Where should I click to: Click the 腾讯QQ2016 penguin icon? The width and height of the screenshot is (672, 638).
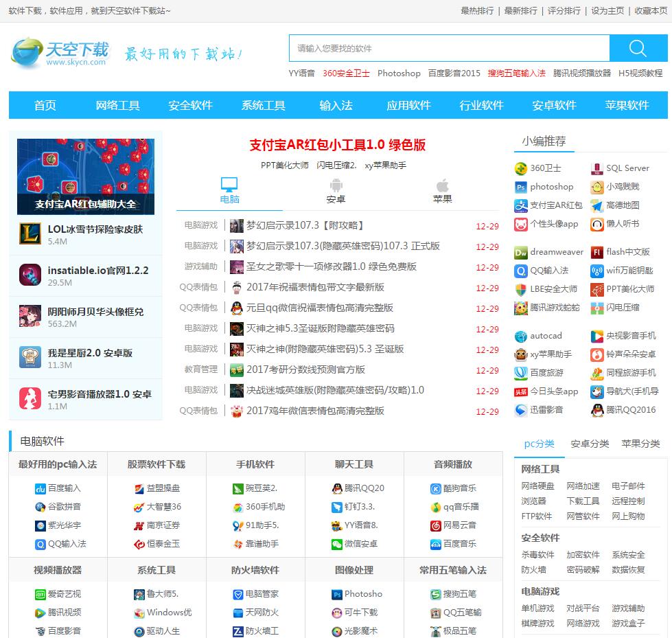coord(597,410)
